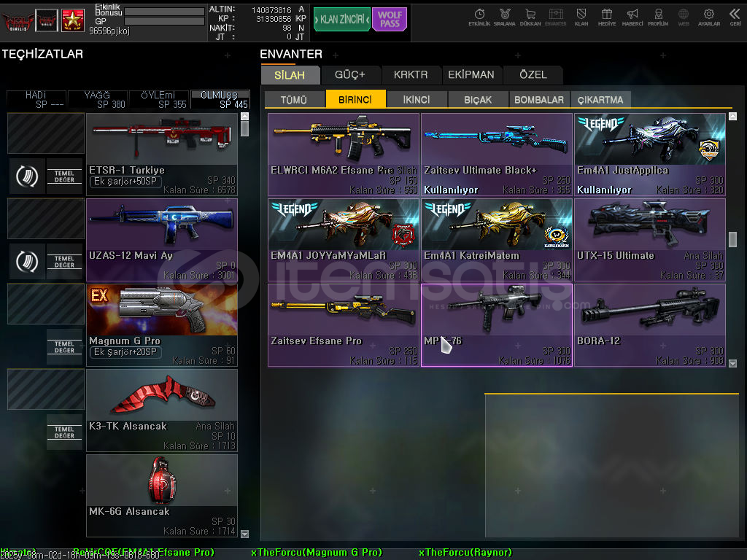The image size is (747, 560).
Task: Switch to the GÜÇ+ tab
Action: click(350, 75)
